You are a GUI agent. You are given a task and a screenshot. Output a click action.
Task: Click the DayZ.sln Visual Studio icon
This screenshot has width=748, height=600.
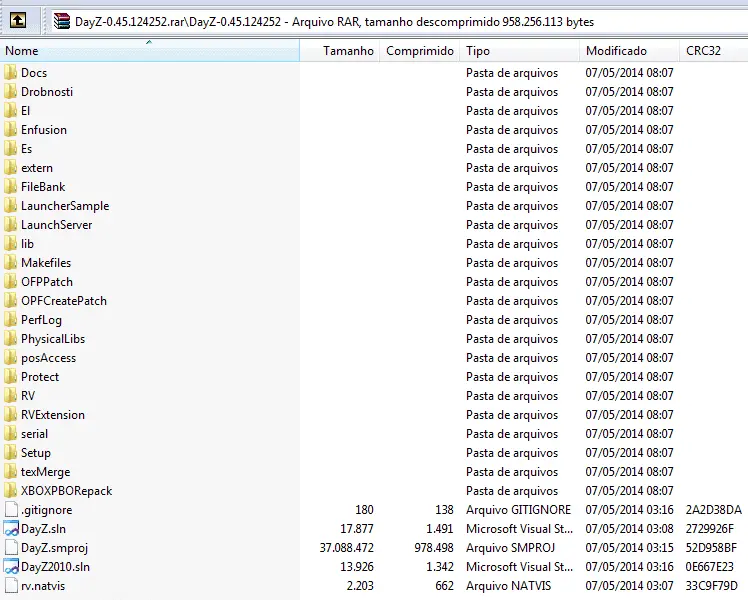(10, 529)
